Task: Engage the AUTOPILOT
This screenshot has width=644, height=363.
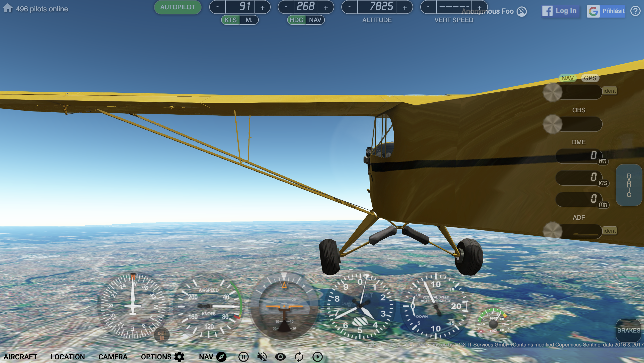Action: [177, 7]
